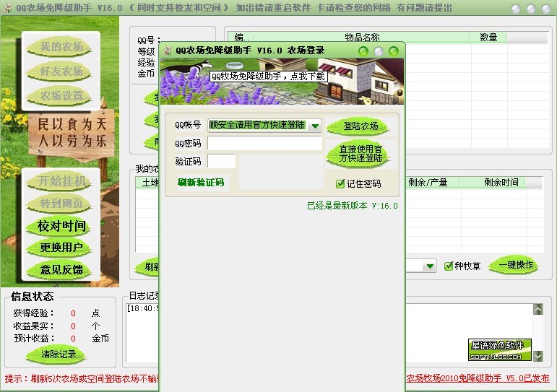Click 一键操作 button

pyautogui.click(x=515, y=265)
